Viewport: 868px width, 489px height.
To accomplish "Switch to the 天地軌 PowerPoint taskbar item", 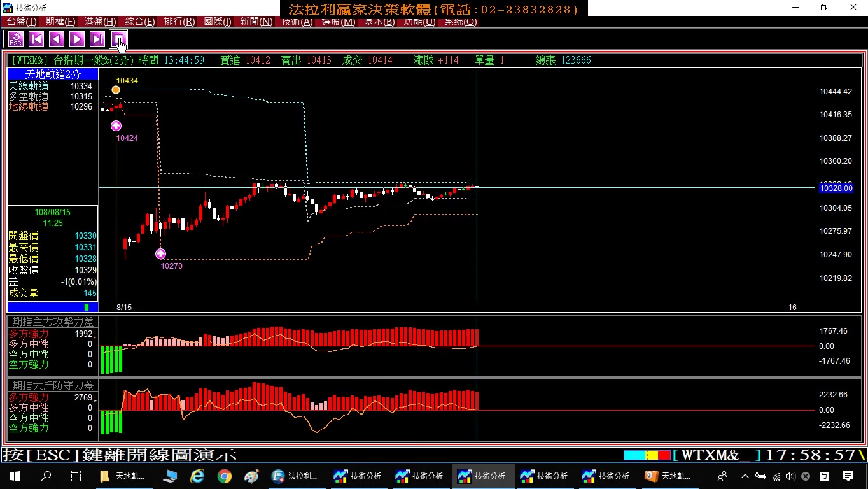I will coord(670,476).
